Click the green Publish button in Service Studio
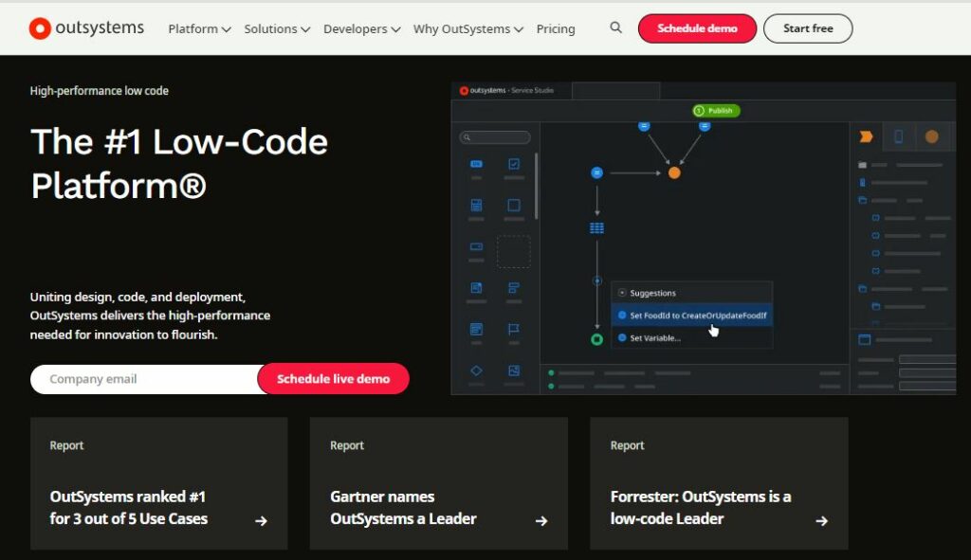This screenshot has width=971, height=560. pyautogui.click(x=716, y=111)
